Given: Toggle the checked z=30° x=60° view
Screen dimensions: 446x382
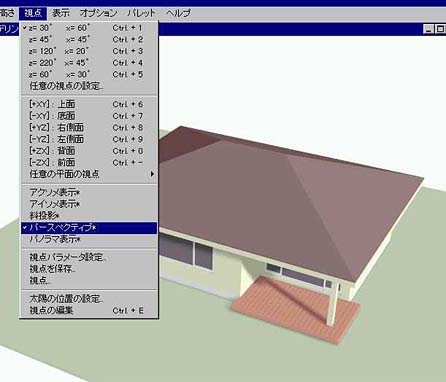Looking at the screenshot, I should pos(89,28).
